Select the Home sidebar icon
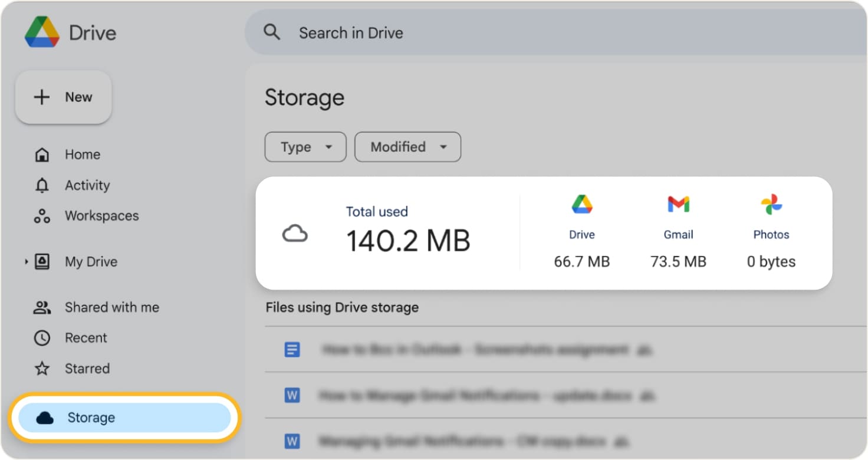The width and height of the screenshot is (868, 460). point(42,154)
